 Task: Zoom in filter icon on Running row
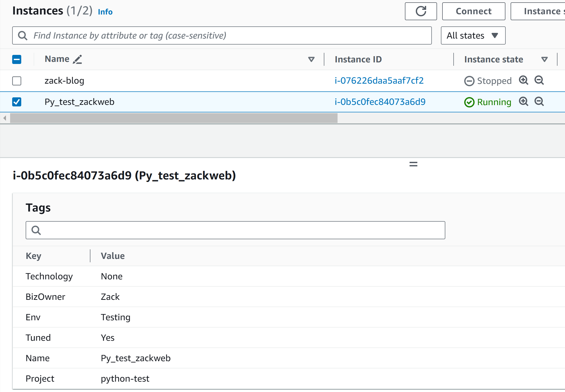[524, 101]
